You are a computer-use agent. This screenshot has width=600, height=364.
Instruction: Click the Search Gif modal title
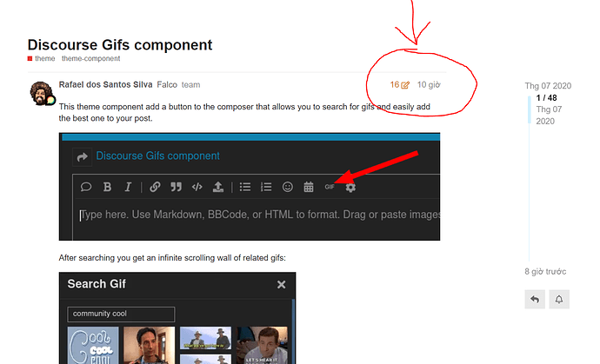pos(97,284)
